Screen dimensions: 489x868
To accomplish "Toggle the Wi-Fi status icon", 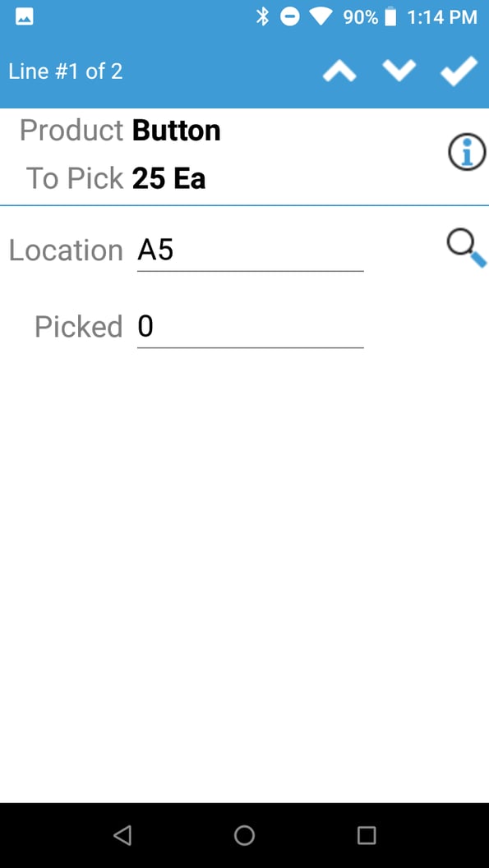I will coord(321,15).
